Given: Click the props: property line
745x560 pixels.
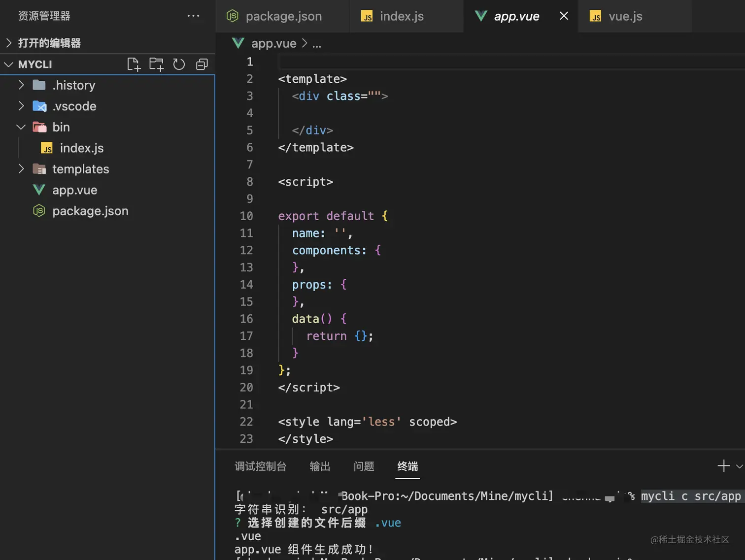Looking at the screenshot, I should click(x=319, y=285).
